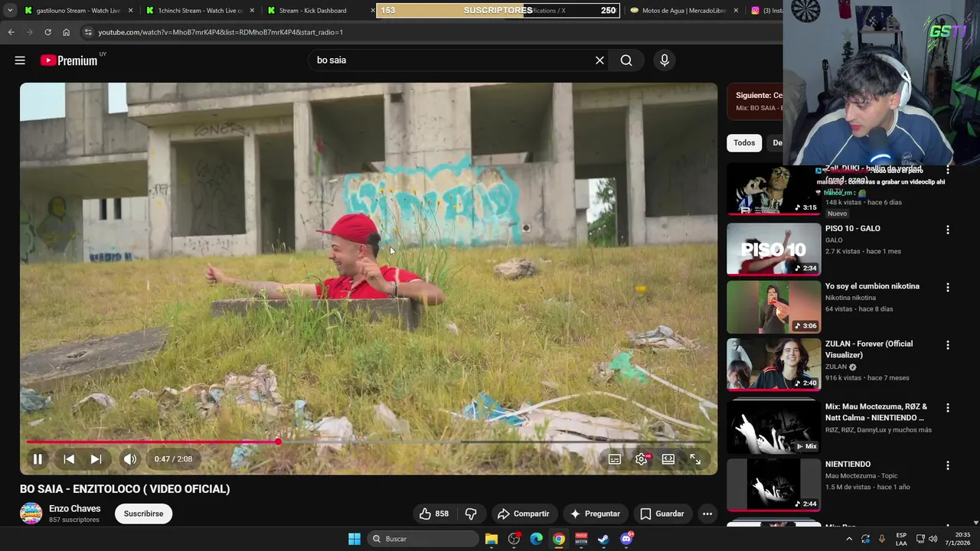Open more actions three-dot menu under video
The width and height of the screenshot is (980, 551).
(x=707, y=514)
